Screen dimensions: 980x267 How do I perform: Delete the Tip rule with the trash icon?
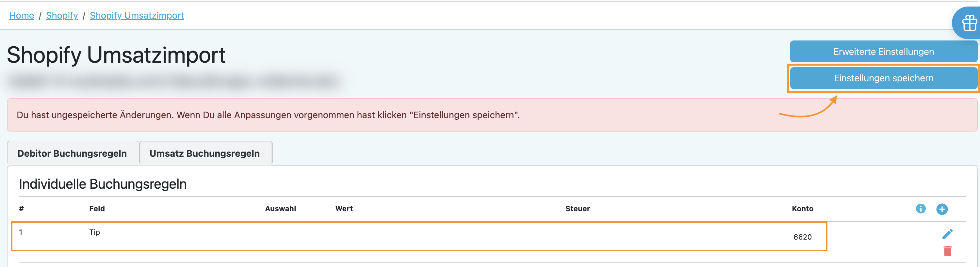pos(947,251)
